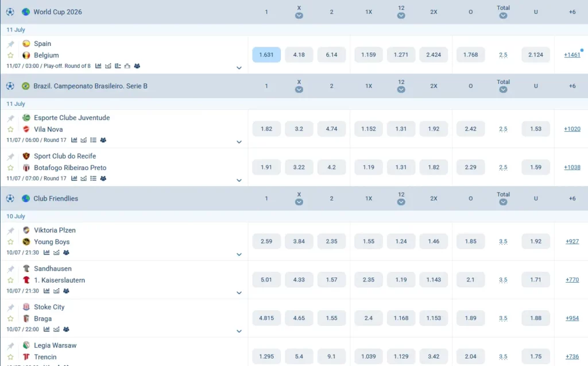Select odds 1.631 for Spain win

pyautogui.click(x=266, y=55)
